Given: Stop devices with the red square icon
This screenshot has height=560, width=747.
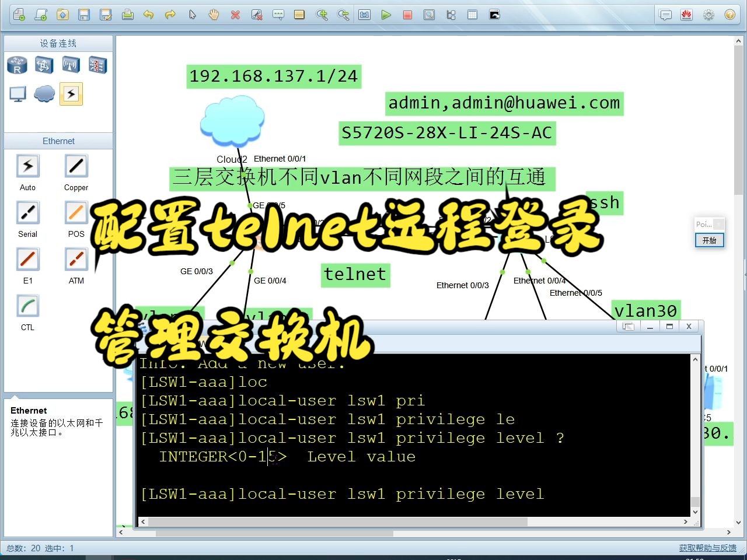Looking at the screenshot, I should click(x=407, y=15).
